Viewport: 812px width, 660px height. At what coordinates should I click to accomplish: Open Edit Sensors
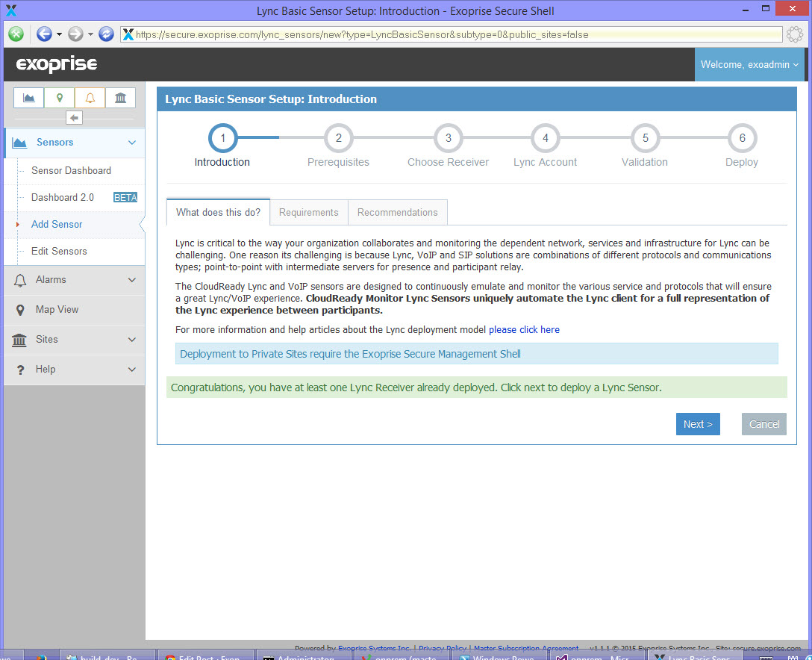(x=59, y=252)
